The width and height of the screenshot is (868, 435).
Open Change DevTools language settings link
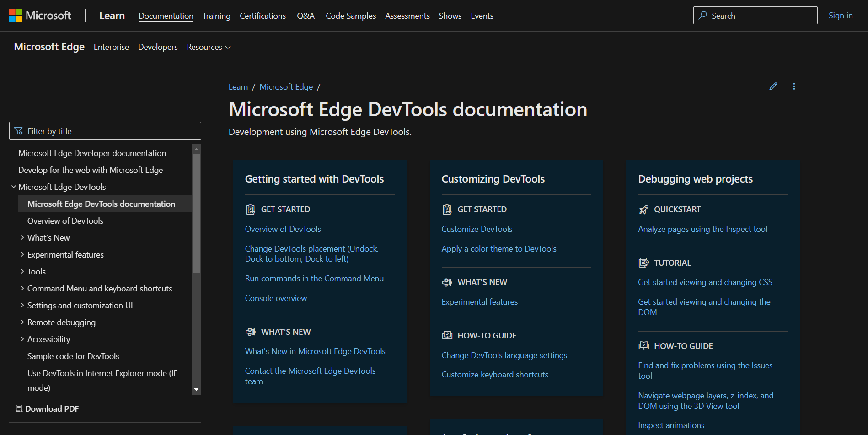(504, 355)
